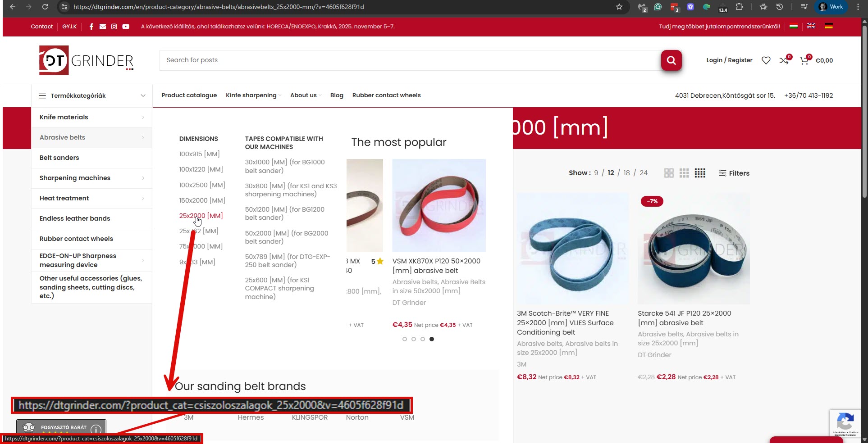Bookmark page with the star icon
Viewport: 868px width, 444px height.
click(619, 7)
